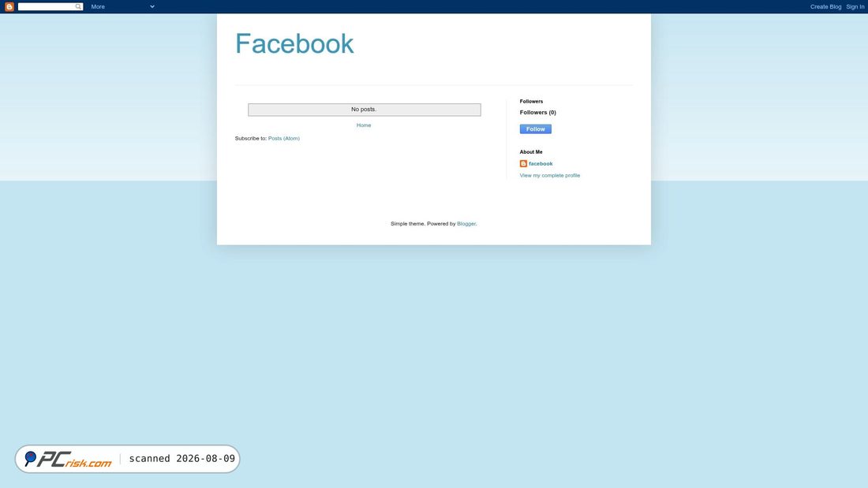This screenshot has height=488, width=868.
Task: Click the Blogger profile icon beside facebook
Action: coord(523,164)
